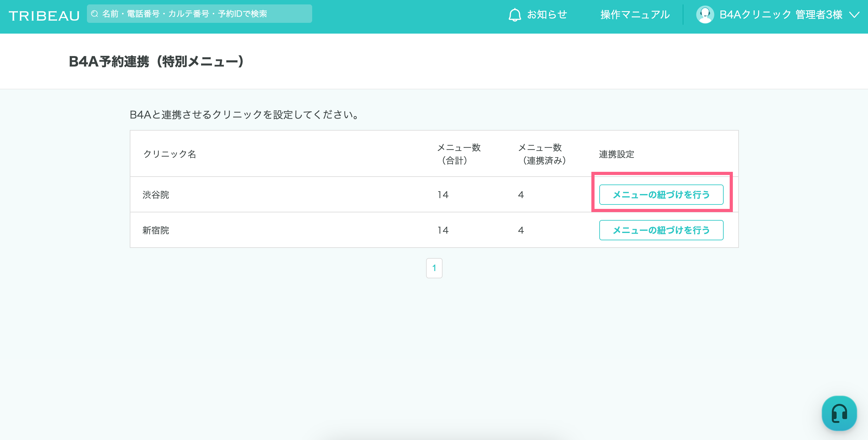This screenshot has width=868, height=440.
Task: Click the 連携設定 column header
Action: 616,154
